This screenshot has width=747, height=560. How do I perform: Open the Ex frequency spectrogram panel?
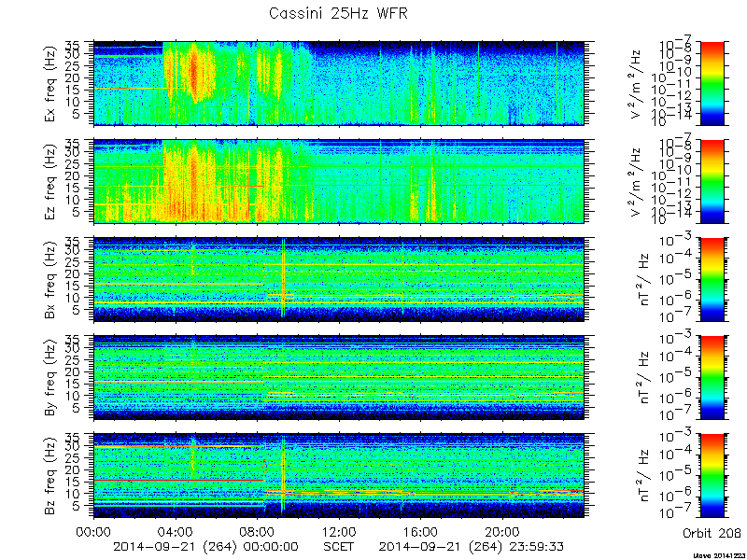pos(339,83)
